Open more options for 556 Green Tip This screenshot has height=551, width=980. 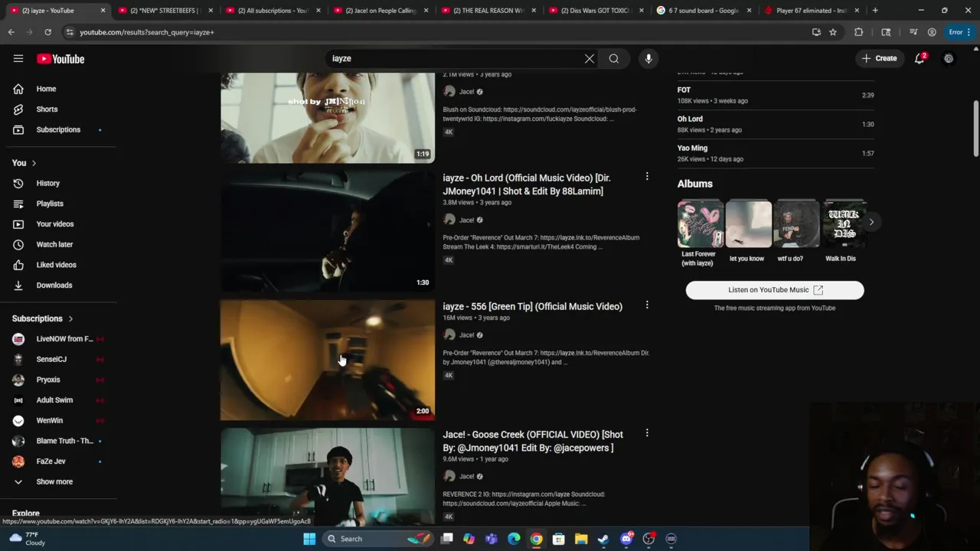tap(647, 305)
